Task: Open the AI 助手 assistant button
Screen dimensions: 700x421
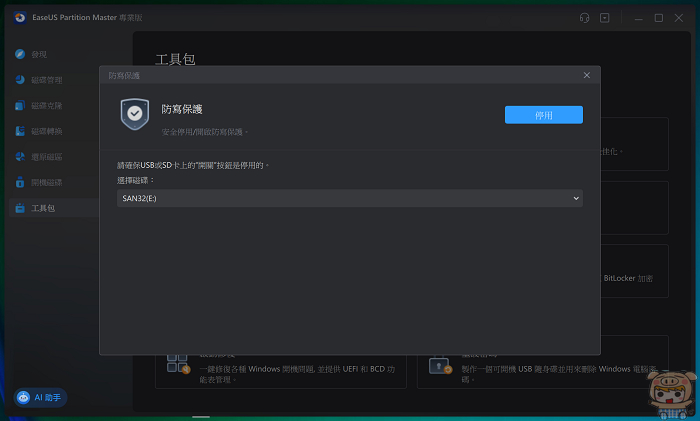Action: point(40,397)
